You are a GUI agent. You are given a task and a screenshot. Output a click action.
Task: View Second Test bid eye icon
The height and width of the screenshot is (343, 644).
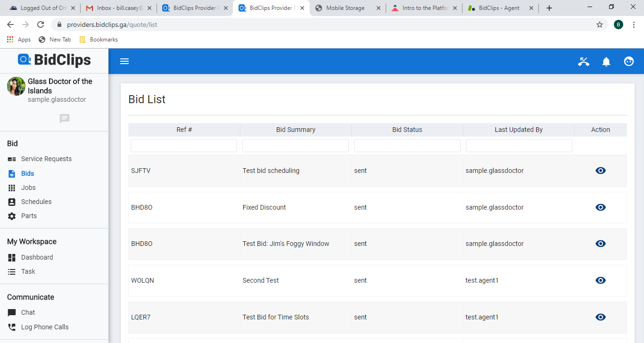(x=601, y=280)
